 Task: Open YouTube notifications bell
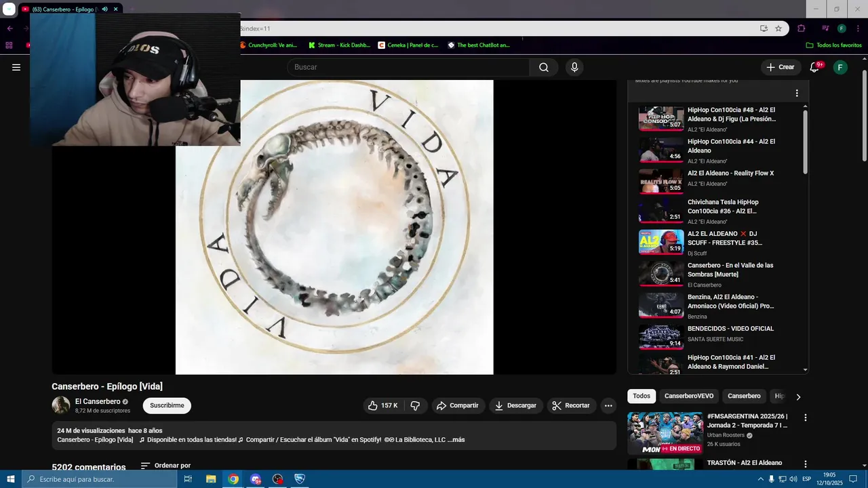(x=814, y=67)
